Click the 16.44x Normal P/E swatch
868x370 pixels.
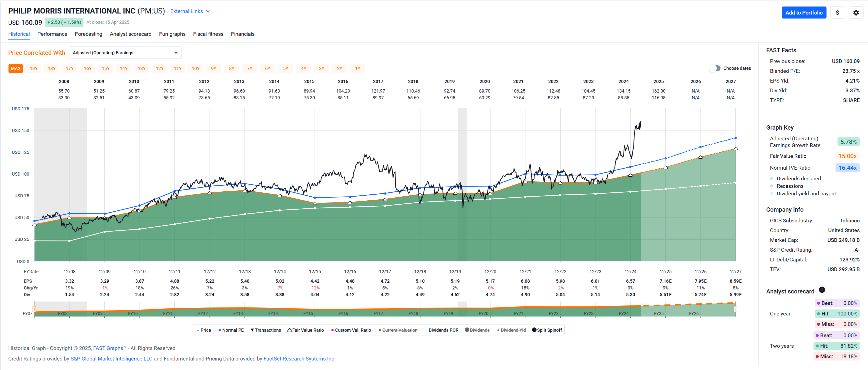click(x=847, y=168)
